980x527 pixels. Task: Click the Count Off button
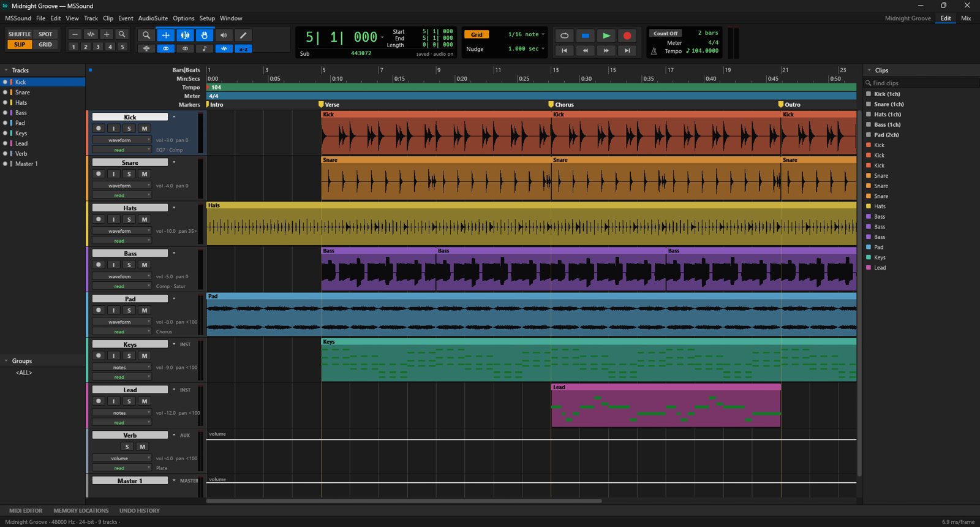pos(665,33)
